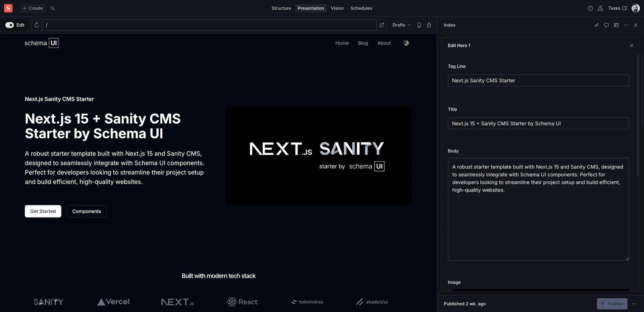Click the share preview icon

pyautogui.click(x=429, y=25)
